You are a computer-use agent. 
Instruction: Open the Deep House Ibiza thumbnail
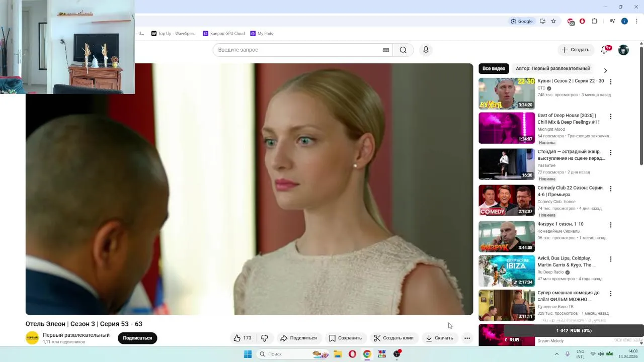point(507,270)
